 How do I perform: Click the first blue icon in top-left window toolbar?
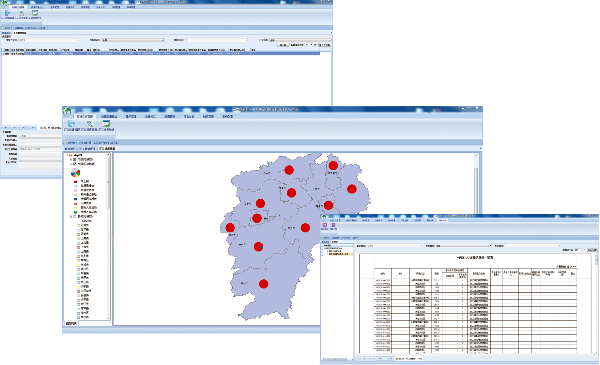click(7, 13)
